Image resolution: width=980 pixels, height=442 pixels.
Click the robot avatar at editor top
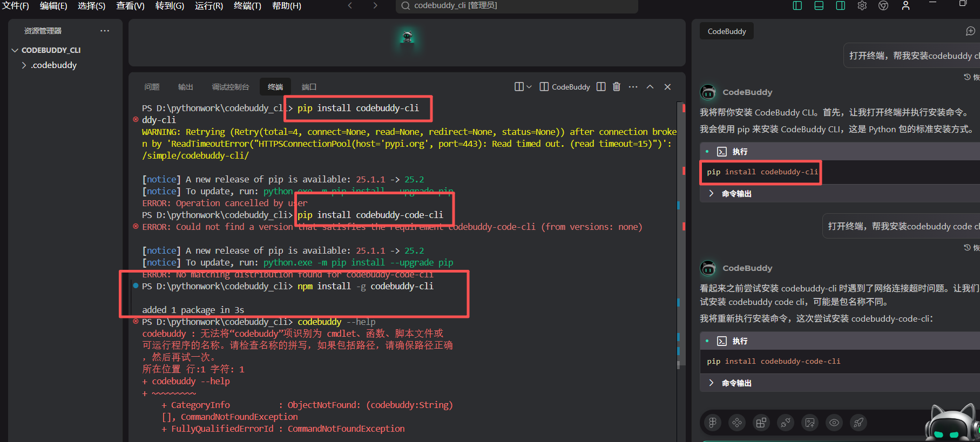[407, 37]
